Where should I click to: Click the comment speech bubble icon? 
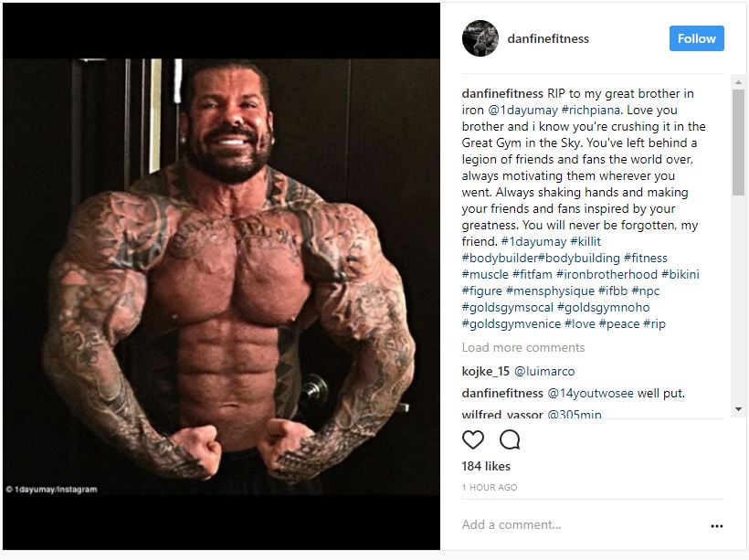coord(510,439)
